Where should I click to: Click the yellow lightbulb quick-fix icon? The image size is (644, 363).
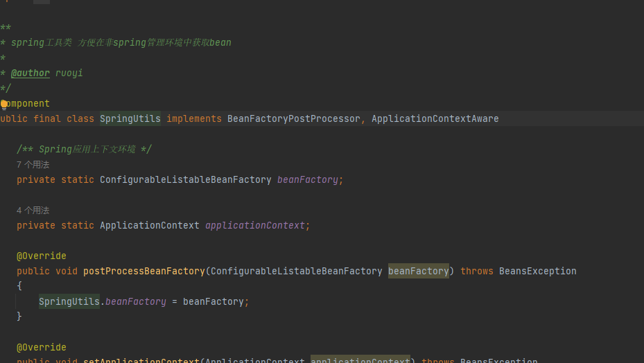[x=3, y=104]
